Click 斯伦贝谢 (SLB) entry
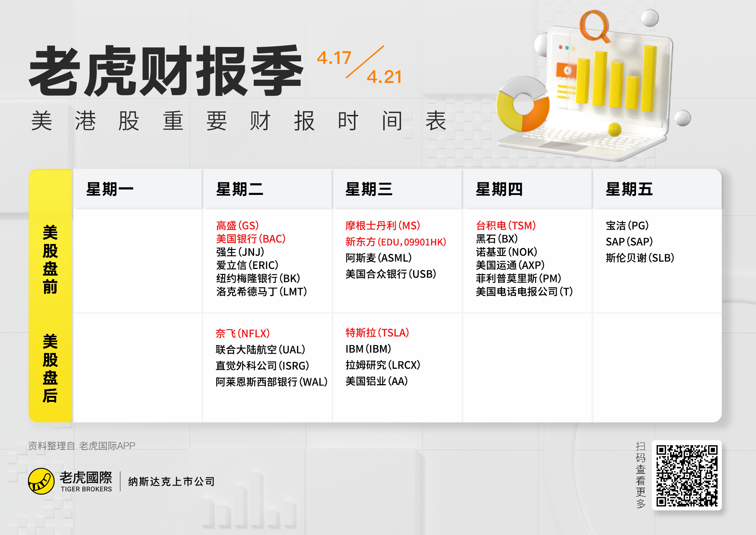 [640, 258]
